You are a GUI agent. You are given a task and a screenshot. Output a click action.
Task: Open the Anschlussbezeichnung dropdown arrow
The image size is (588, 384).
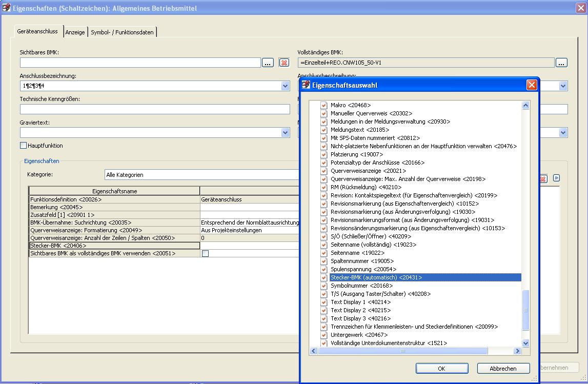286,86
